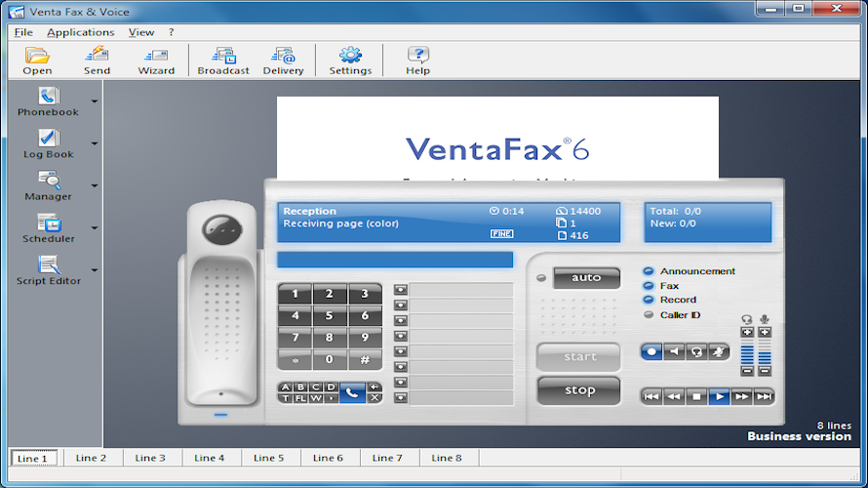Image resolution: width=868 pixels, height=488 pixels.
Task: Click the blue number entry field
Action: point(395,260)
